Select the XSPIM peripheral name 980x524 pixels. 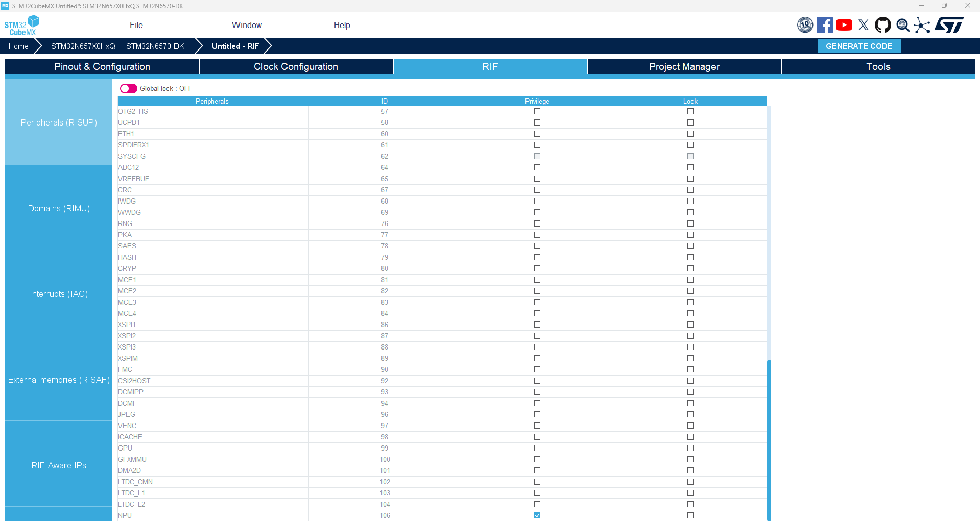128,358
